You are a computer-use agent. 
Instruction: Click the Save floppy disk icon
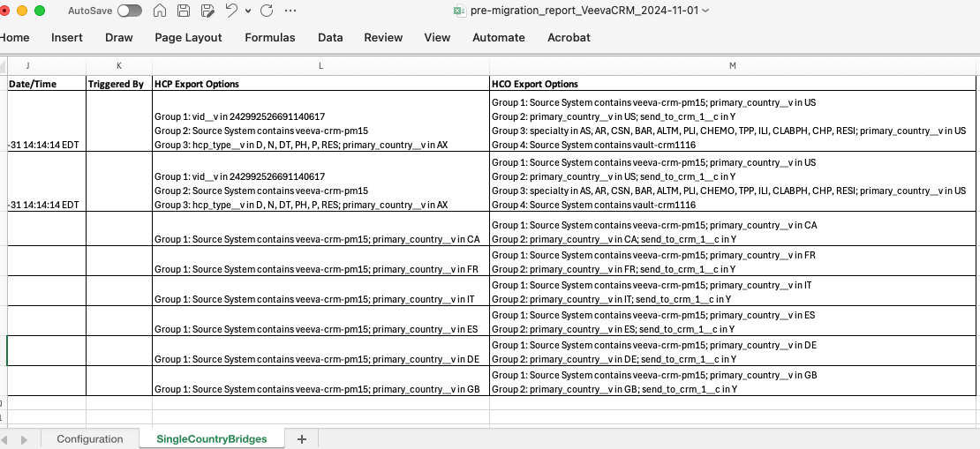(x=184, y=11)
